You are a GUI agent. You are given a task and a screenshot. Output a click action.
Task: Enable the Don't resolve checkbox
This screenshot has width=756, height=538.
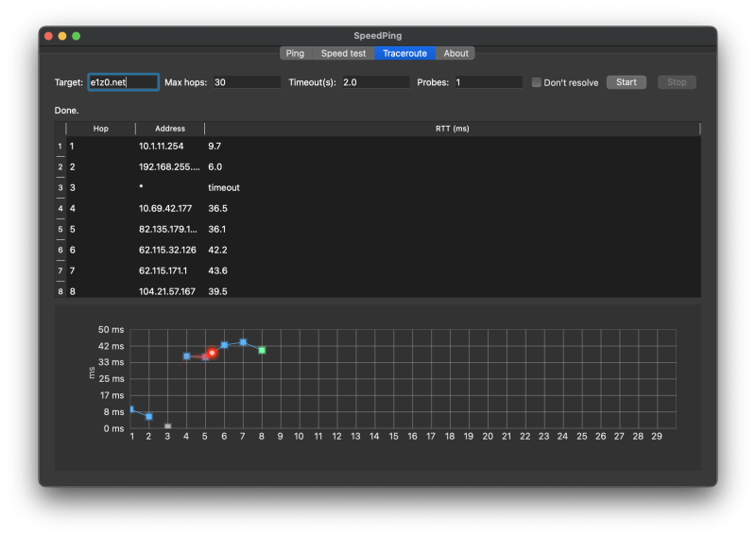(536, 82)
